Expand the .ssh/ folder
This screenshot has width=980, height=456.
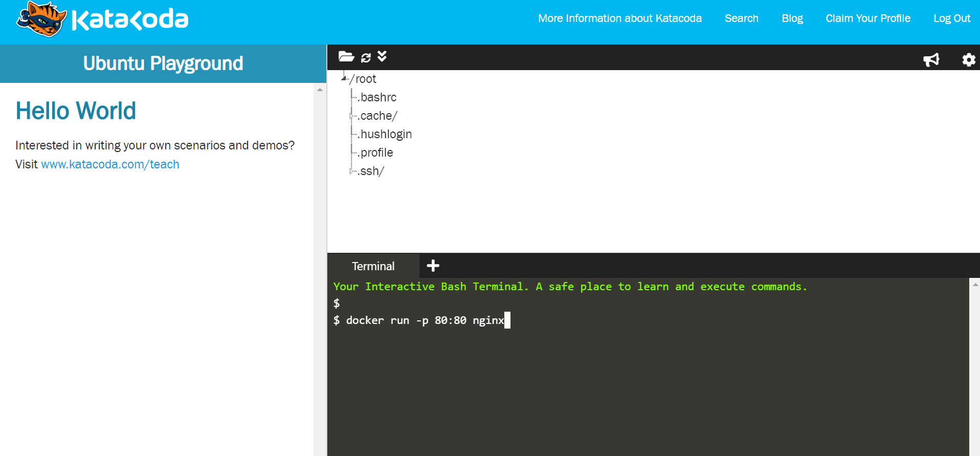click(x=351, y=171)
